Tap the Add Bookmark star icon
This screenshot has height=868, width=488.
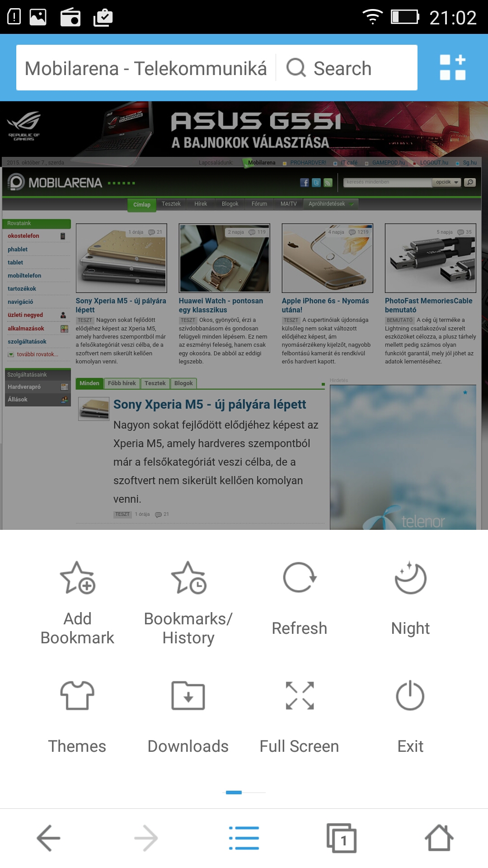tap(77, 577)
